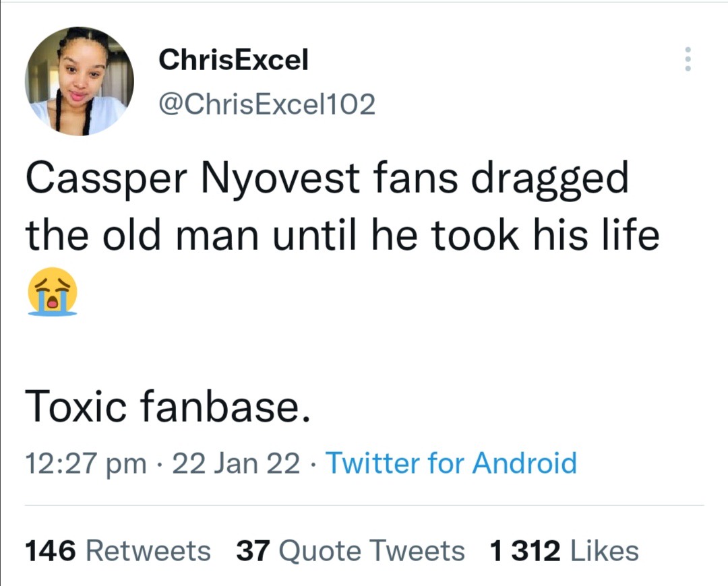Show the 1 312 Likes list
Viewport: 728px width, 586px height.
coord(565,551)
